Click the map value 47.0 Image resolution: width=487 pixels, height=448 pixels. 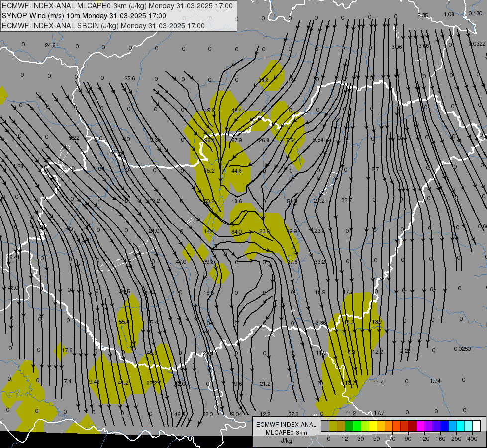click(181, 262)
